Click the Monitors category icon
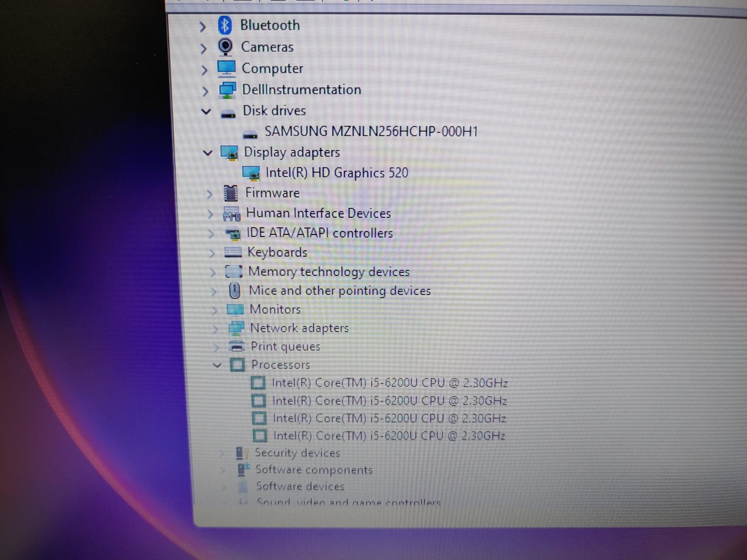 click(x=235, y=310)
